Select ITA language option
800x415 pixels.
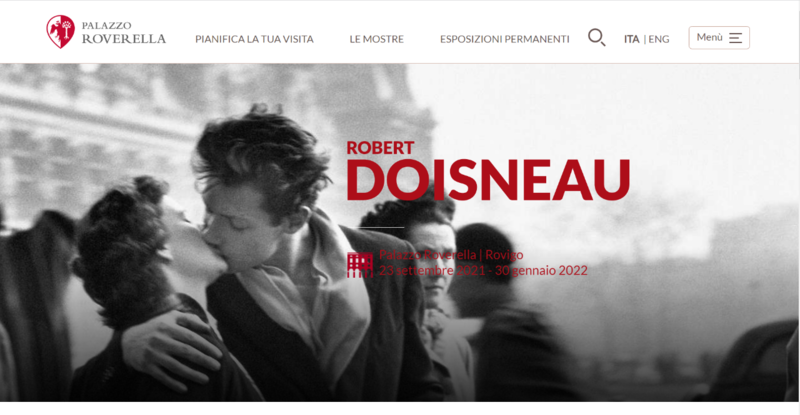point(632,39)
